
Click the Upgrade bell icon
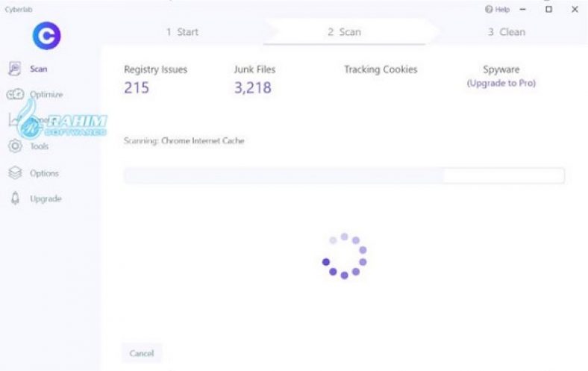pyautogui.click(x=14, y=199)
